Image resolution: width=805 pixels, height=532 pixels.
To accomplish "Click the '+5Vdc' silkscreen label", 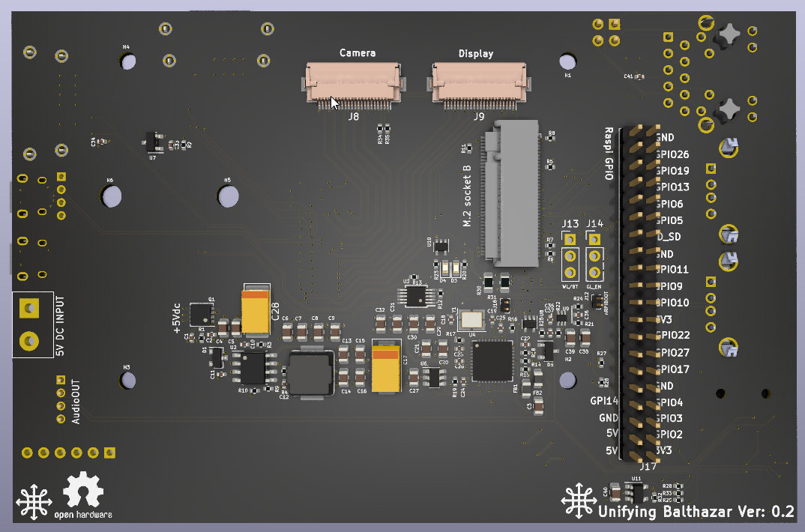I will [x=177, y=318].
